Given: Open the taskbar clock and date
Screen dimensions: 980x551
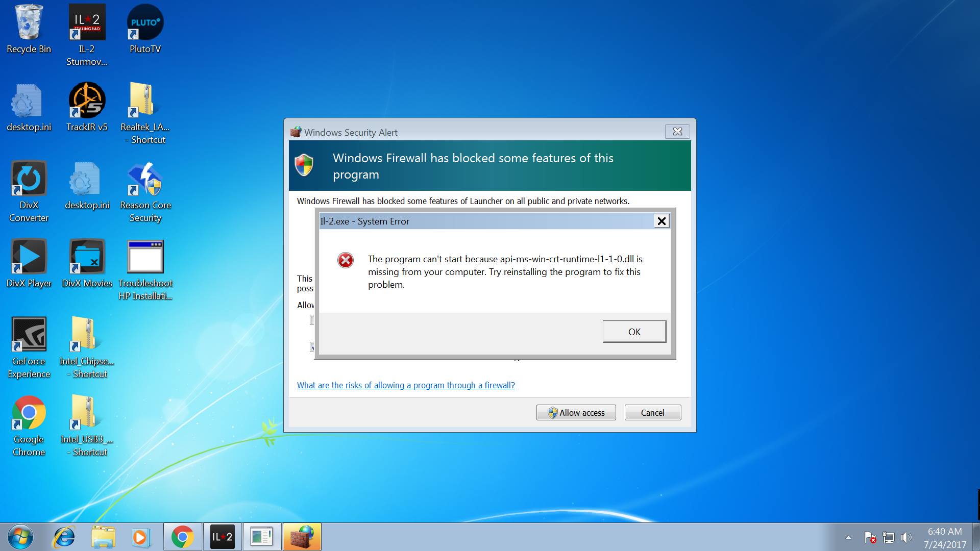Looking at the screenshot, I should pyautogui.click(x=945, y=538).
